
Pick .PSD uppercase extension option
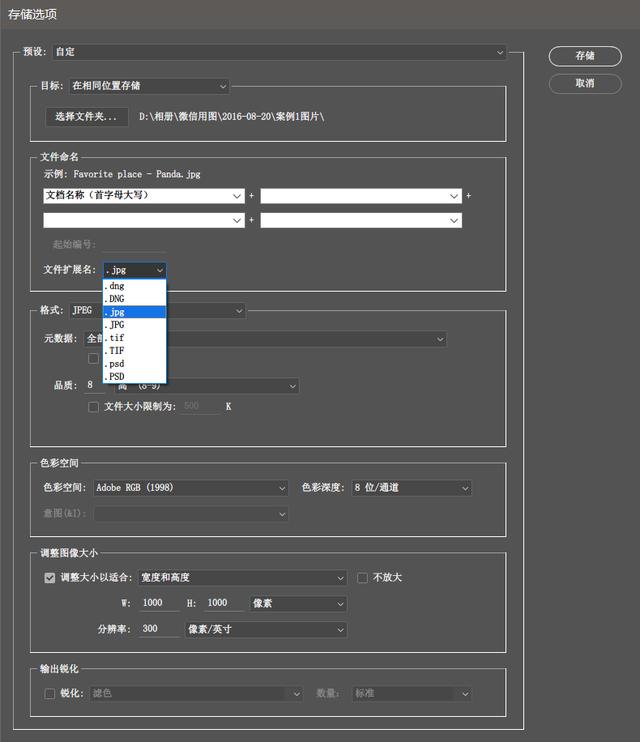tap(134, 377)
